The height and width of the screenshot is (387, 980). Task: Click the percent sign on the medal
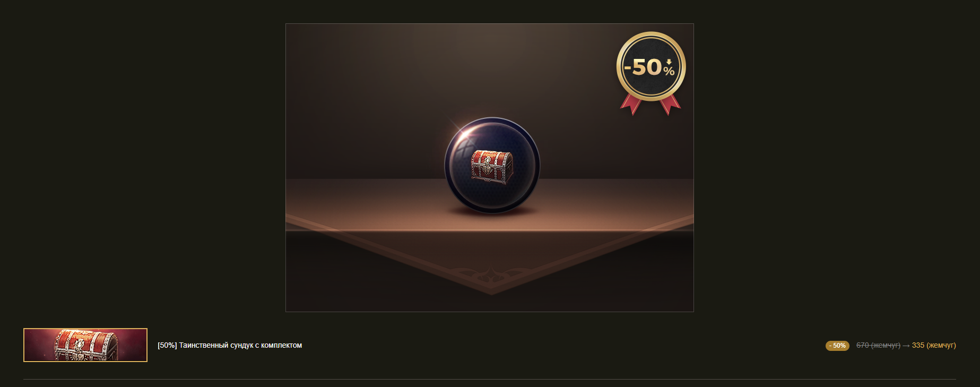coord(669,71)
